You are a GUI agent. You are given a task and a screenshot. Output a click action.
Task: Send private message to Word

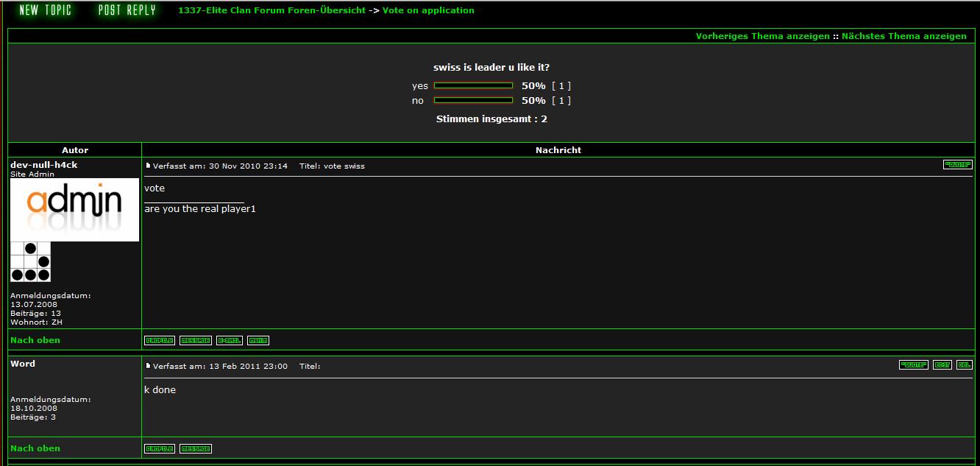point(195,449)
